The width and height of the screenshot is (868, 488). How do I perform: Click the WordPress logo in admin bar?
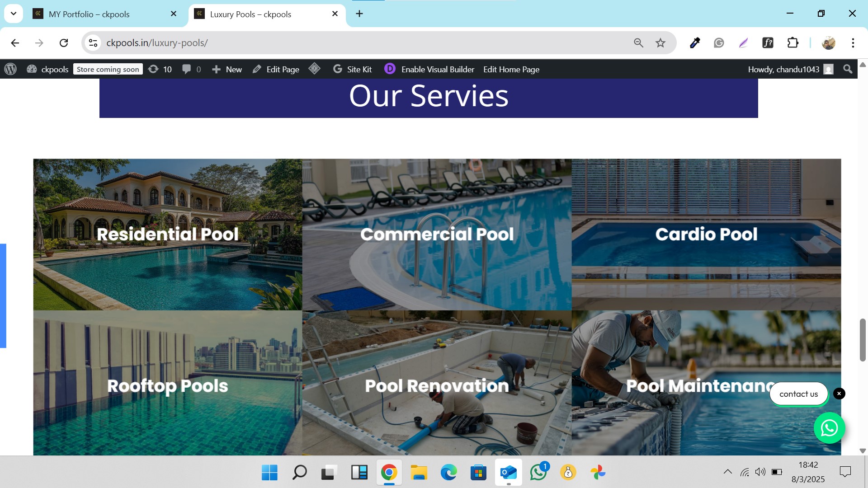10,69
